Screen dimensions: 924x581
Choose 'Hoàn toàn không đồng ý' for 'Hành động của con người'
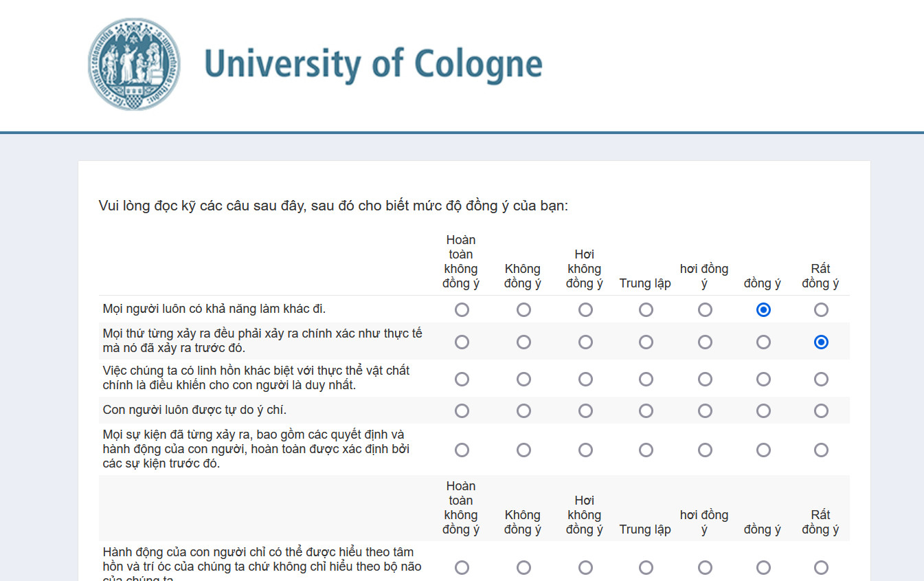coord(462,568)
